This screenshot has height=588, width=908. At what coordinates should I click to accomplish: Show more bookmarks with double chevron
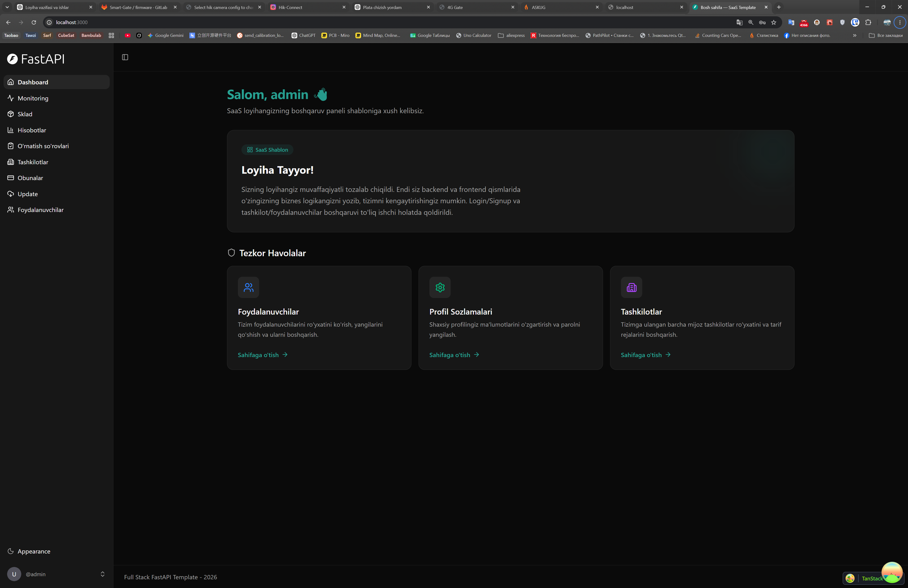click(x=855, y=35)
